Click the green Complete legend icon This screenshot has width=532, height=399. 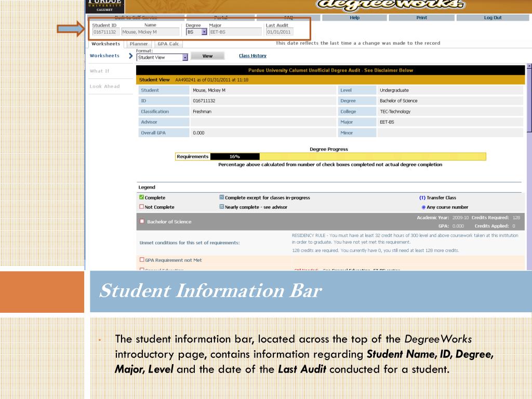coord(141,197)
